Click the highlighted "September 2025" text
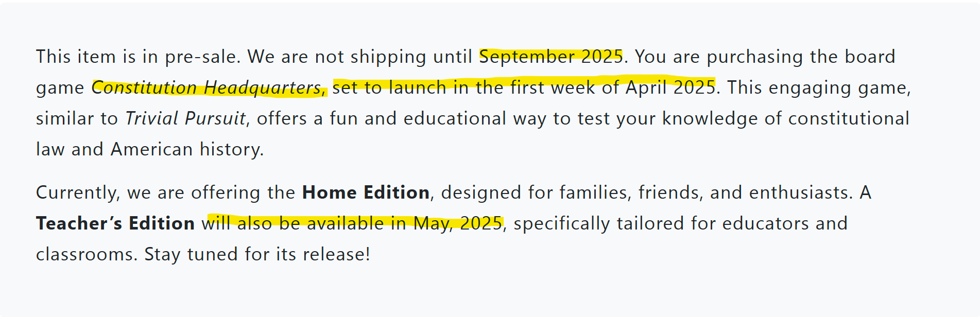Viewport: 980px width, 317px height. pyautogui.click(x=551, y=57)
